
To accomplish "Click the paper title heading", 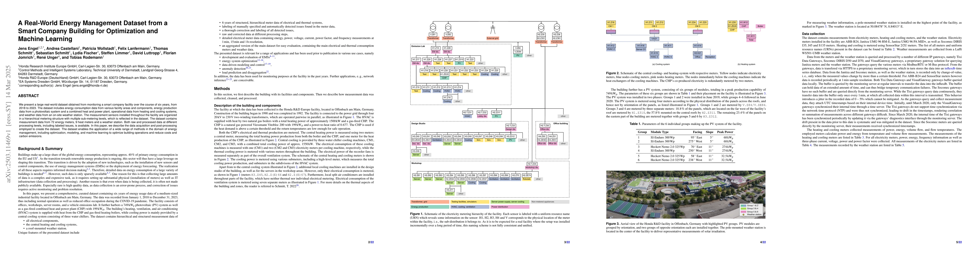I will [93, 31].
